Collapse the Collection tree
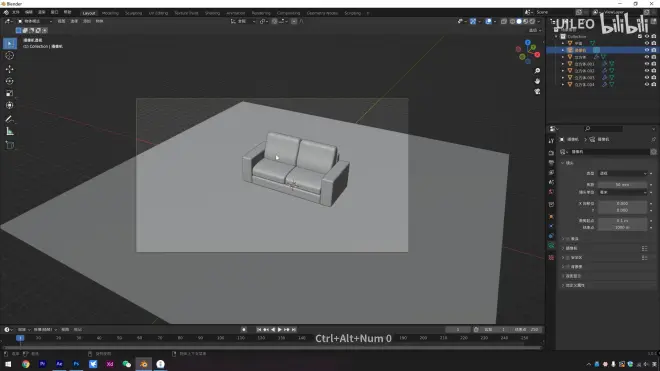660x371 pixels. [557, 37]
